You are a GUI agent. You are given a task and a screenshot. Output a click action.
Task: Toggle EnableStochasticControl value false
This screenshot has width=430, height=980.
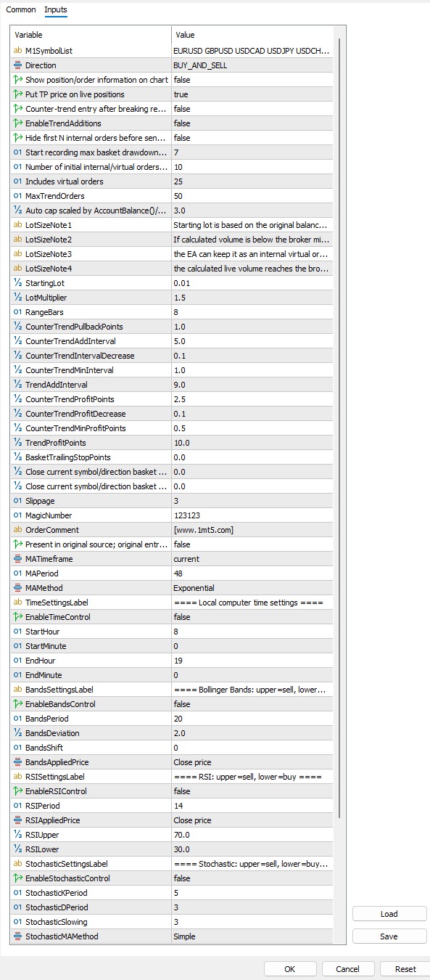(x=252, y=878)
